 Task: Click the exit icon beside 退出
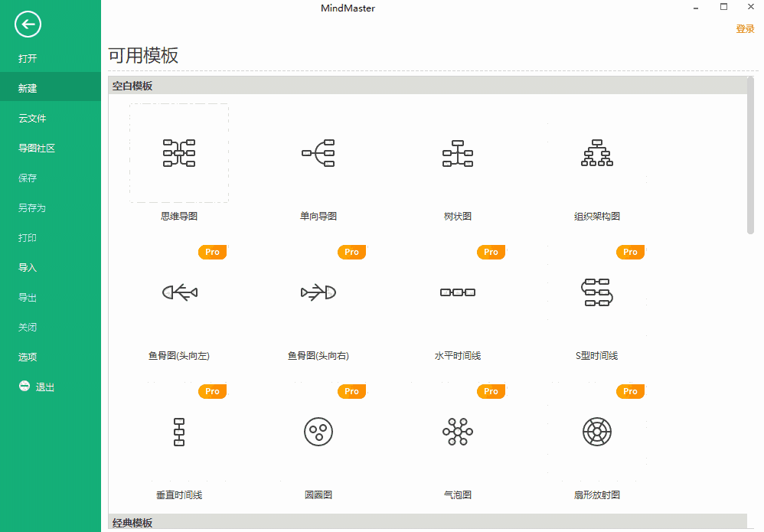click(24, 386)
